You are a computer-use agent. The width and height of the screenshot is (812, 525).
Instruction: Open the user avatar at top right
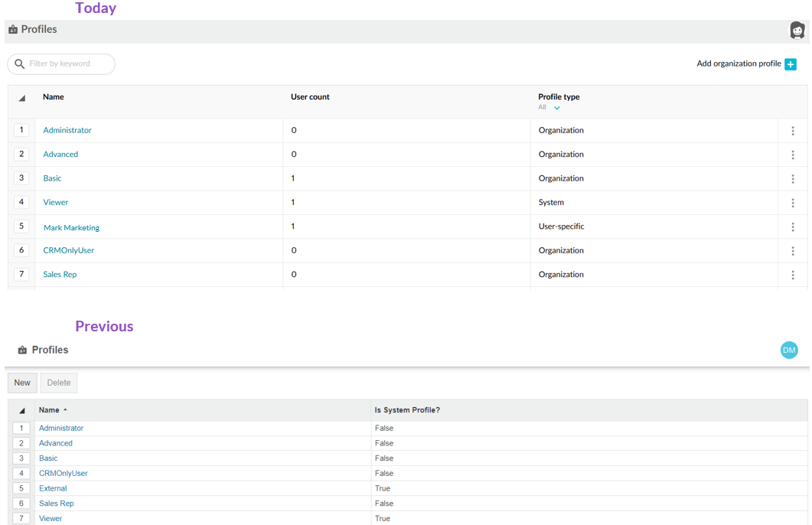[x=797, y=30]
